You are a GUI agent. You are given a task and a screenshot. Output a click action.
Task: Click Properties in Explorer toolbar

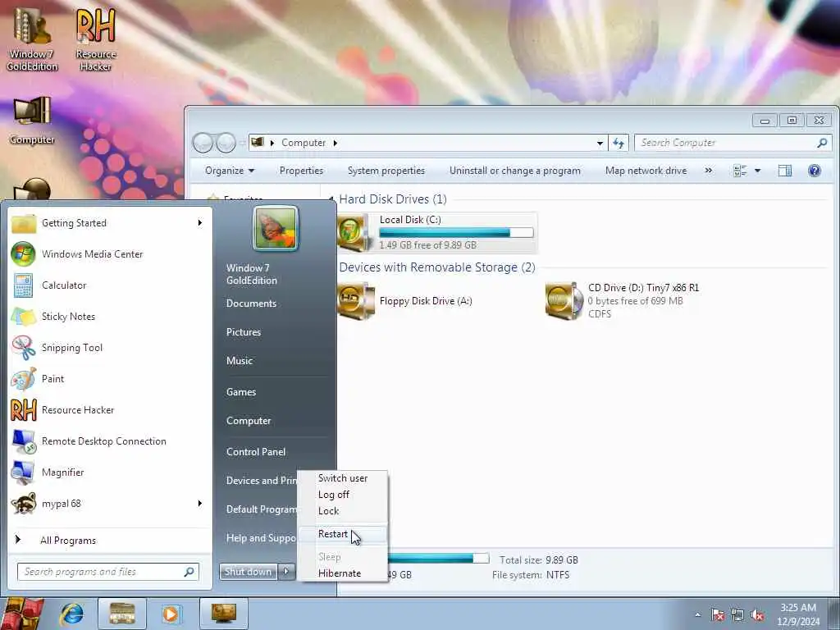(x=301, y=171)
